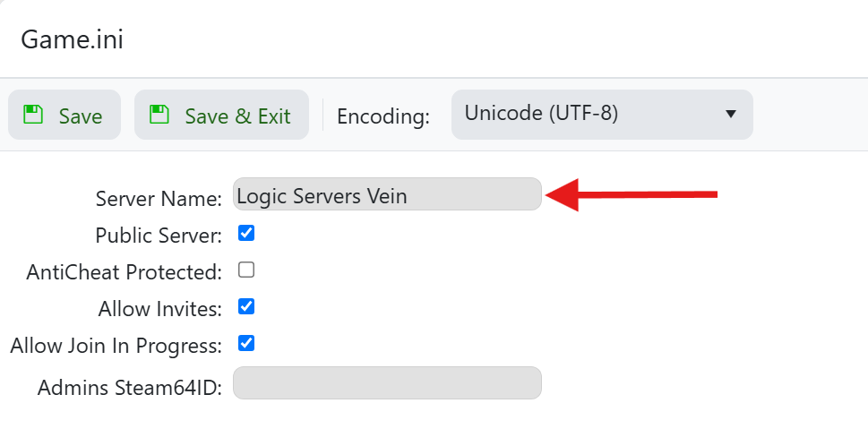
Task: Toggle the Allow Invites checkbox
Action: point(246,306)
